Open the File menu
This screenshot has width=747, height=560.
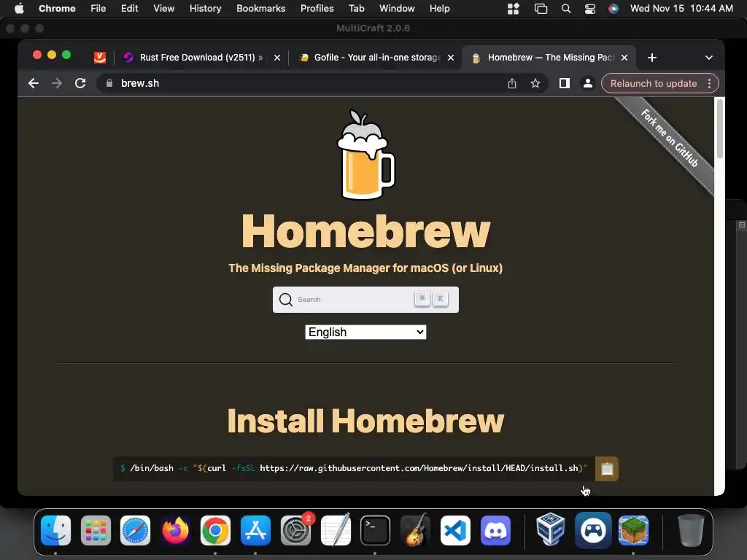(98, 9)
